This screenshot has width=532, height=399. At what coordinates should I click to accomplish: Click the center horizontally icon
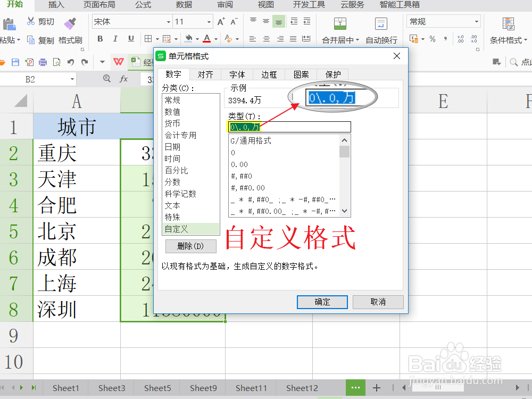(x=267, y=39)
